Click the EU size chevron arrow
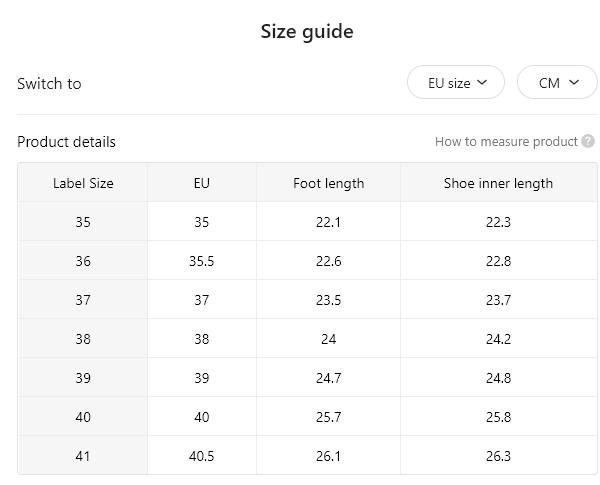Image resolution: width=600 pixels, height=485 pixels. 482,82
